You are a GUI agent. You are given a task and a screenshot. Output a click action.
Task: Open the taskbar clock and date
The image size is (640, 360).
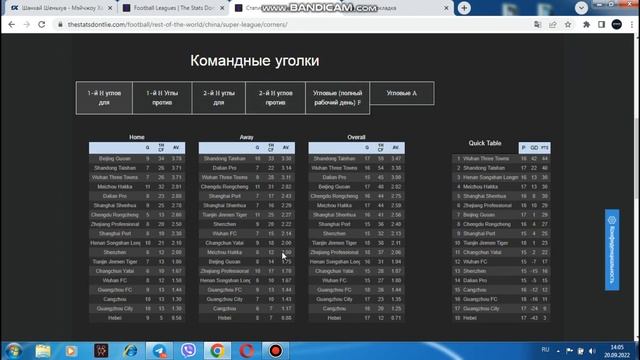pos(617,351)
